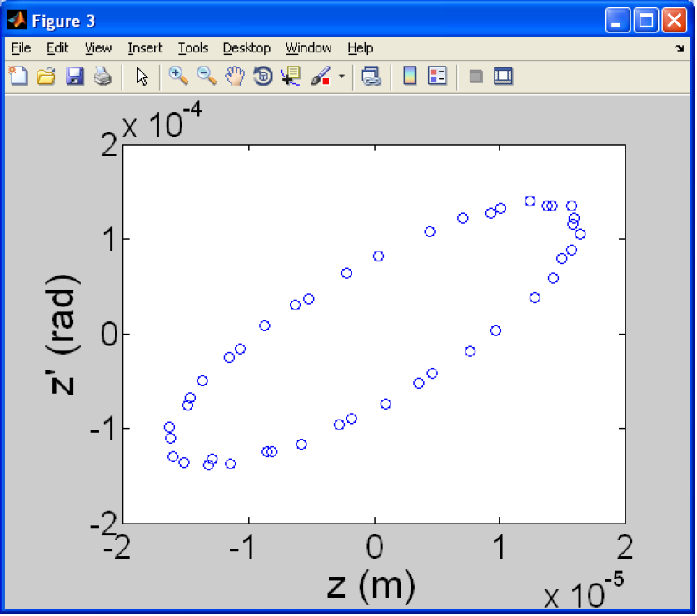Activate the Zoom Out magnifier tool
The width and height of the screenshot is (697, 616).
click(207, 76)
